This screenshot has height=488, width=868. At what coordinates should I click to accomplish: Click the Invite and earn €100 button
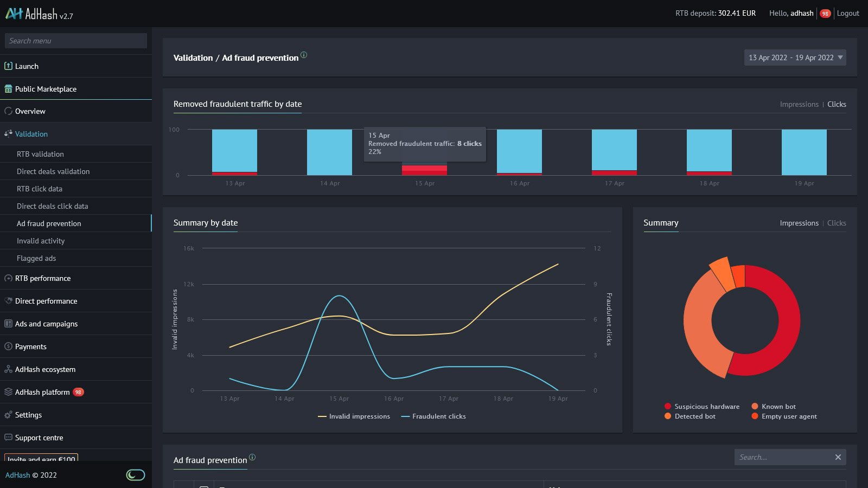(x=41, y=459)
